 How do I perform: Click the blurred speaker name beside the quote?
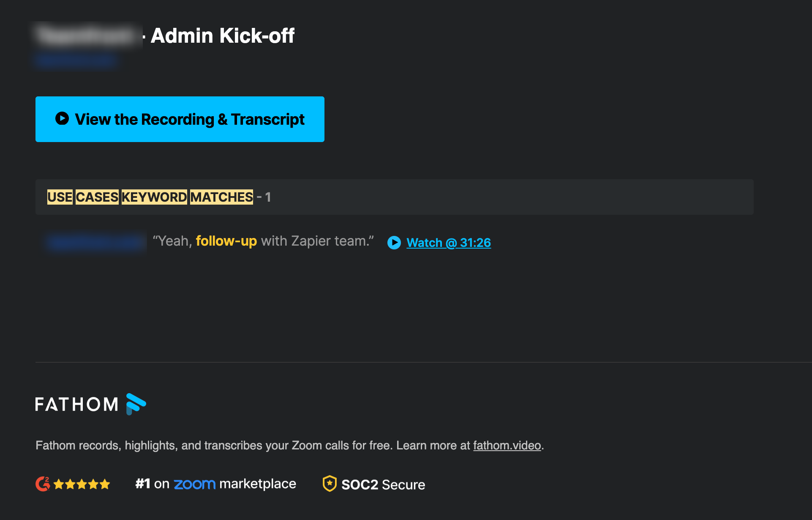[x=95, y=242]
